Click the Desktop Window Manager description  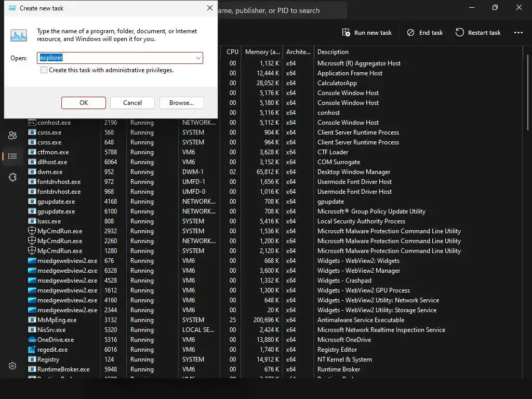pyautogui.click(x=353, y=172)
